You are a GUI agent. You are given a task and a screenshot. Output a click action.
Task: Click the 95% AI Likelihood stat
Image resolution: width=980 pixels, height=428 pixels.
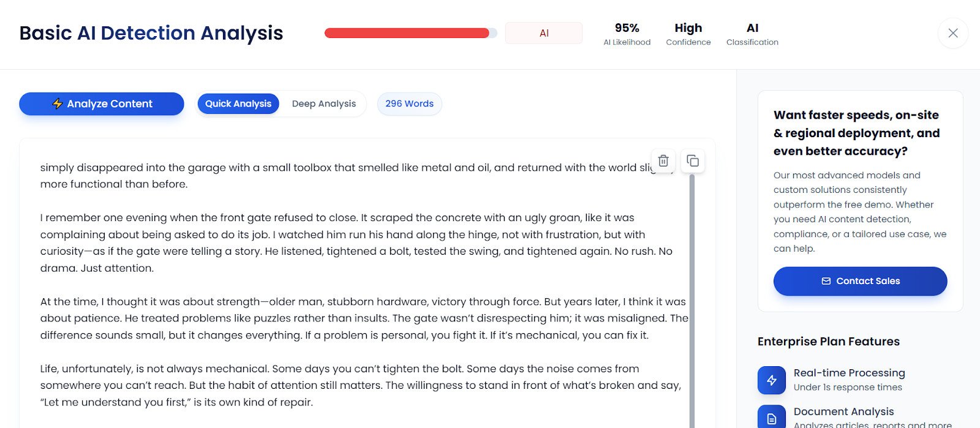[627, 34]
